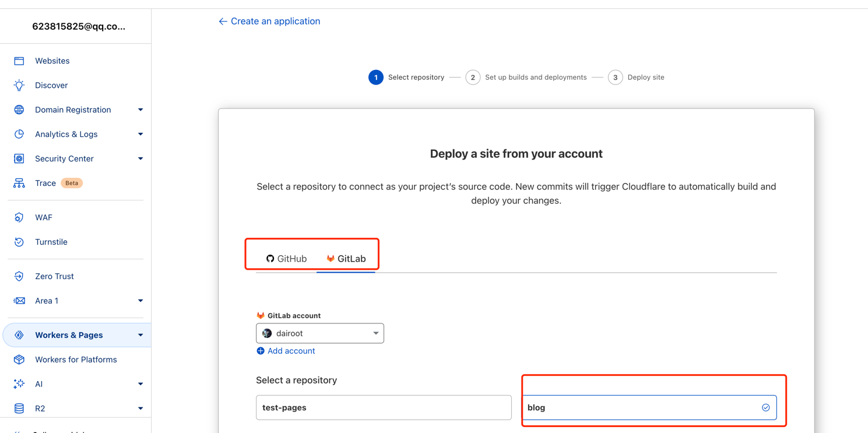
Task: Select the Workers for Platforms cube icon
Action: coord(19,360)
